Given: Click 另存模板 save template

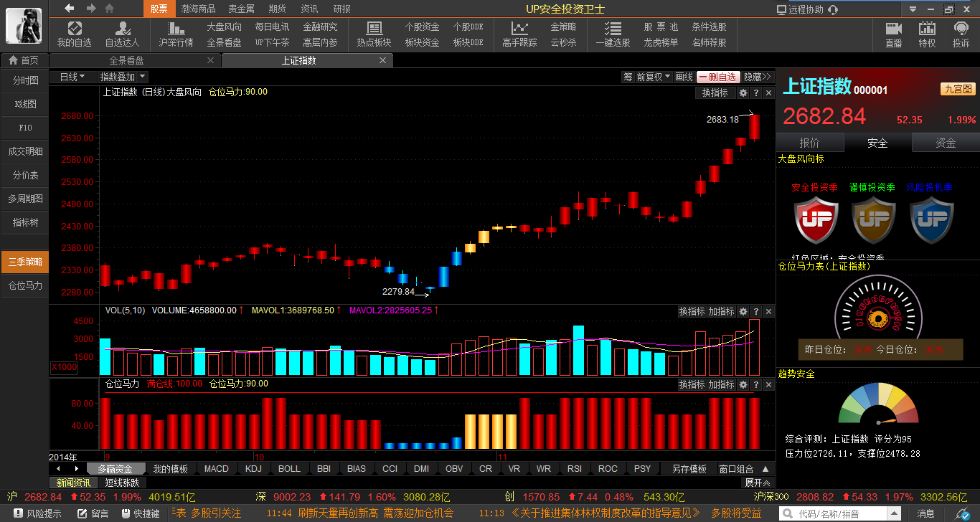Looking at the screenshot, I should (689, 469).
